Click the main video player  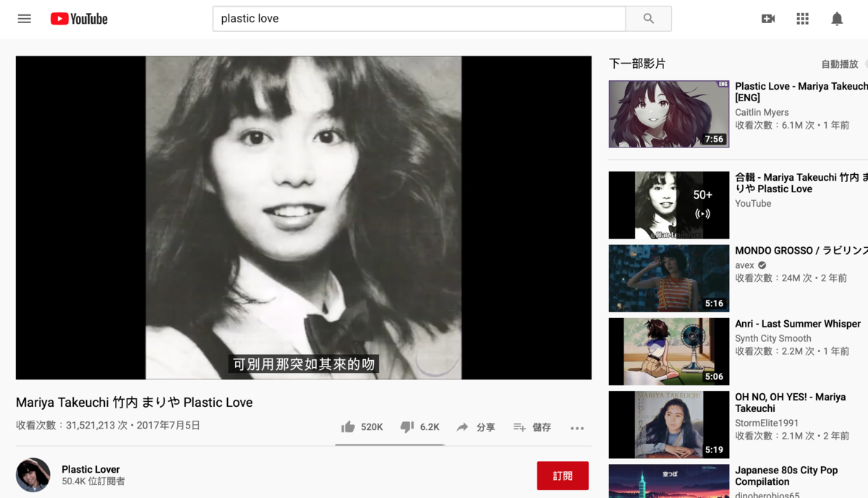[x=304, y=218]
